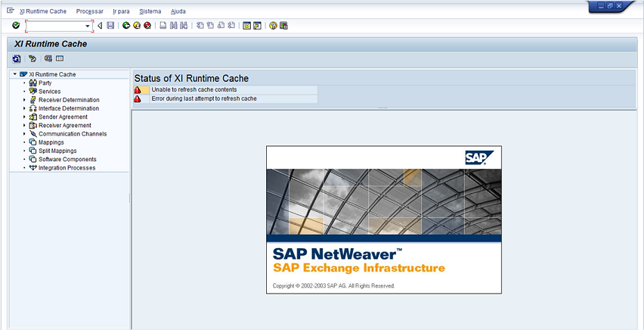Open the Sistema menu
Viewport: 644px width, 330px height.
pos(150,11)
